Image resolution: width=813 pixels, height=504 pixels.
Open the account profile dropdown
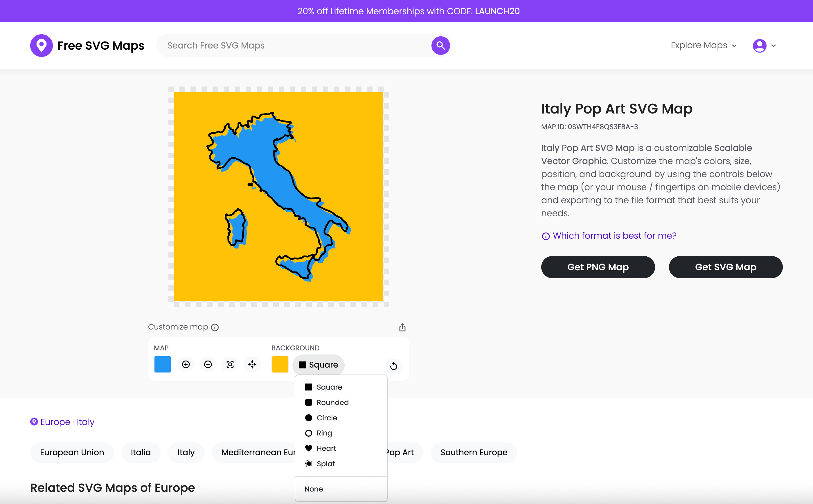point(764,45)
